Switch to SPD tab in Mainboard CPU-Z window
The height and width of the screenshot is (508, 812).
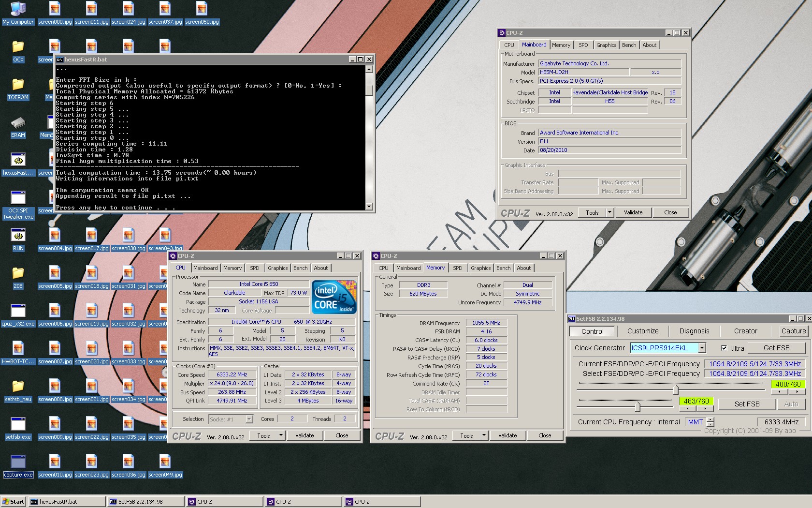583,45
